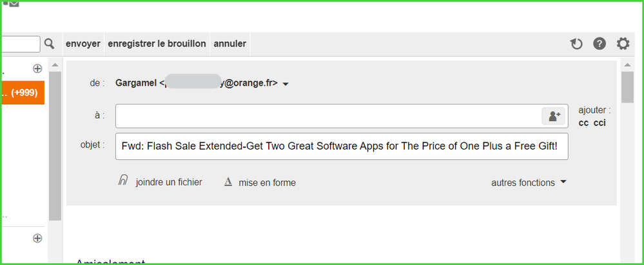Viewport: 644px width, 265px height.
Task: Add a cc recipient field
Action: [x=583, y=123]
